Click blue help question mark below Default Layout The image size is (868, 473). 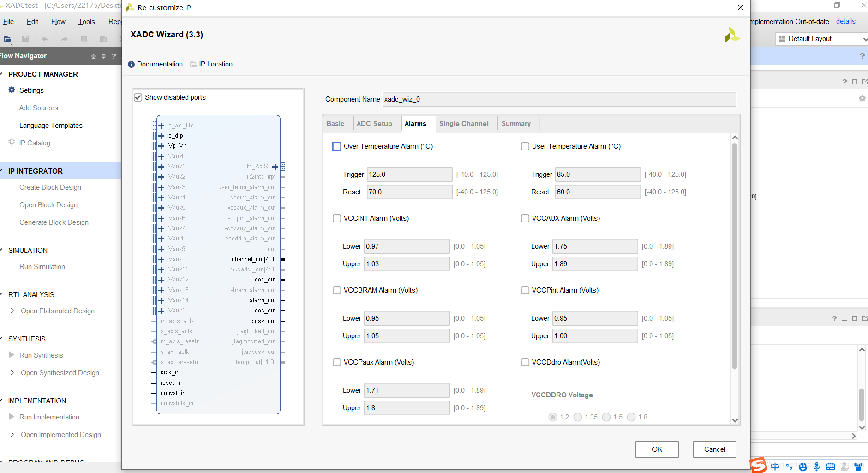coord(862,56)
